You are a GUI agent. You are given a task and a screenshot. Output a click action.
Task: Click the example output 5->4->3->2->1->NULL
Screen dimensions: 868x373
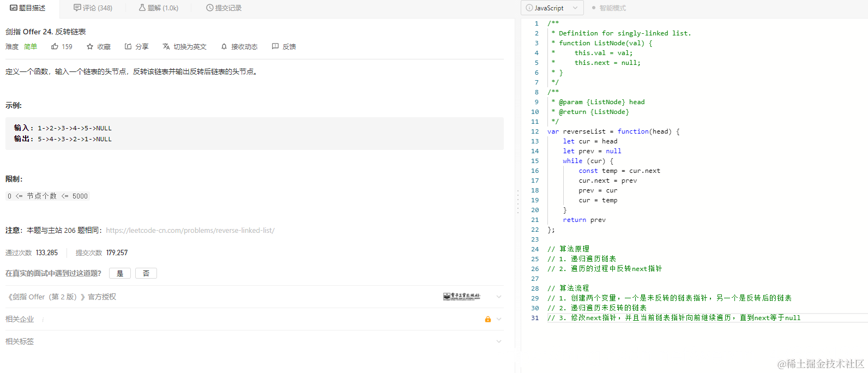tap(74, 140)
